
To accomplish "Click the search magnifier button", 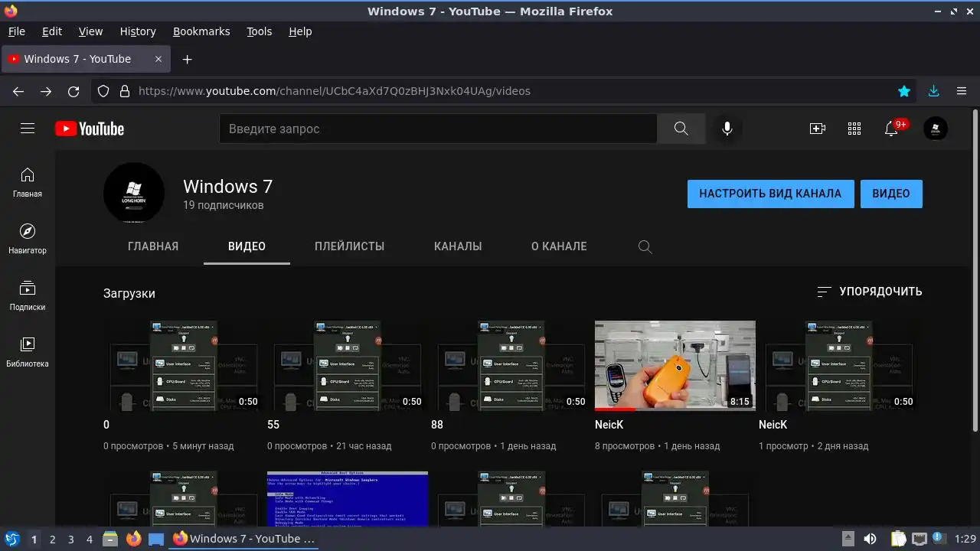I will pyautogui.click(x=681, y=129).
